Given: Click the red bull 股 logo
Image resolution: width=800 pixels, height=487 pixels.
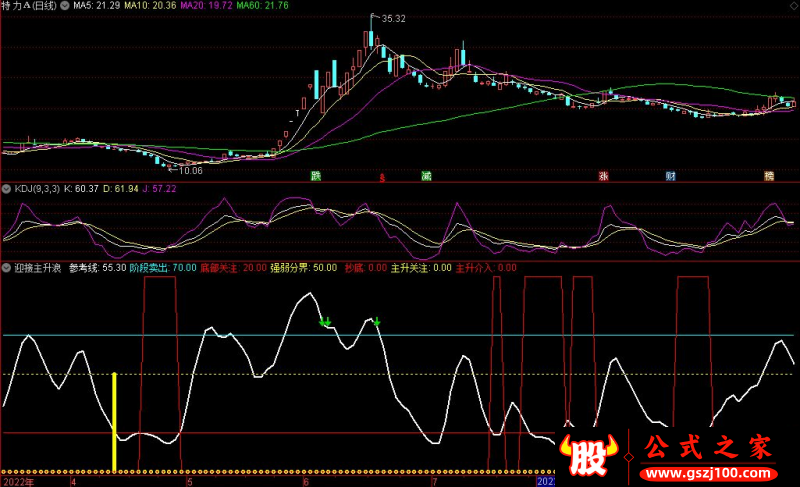Looking at the screenshot, I should click(x=592, y=458).
